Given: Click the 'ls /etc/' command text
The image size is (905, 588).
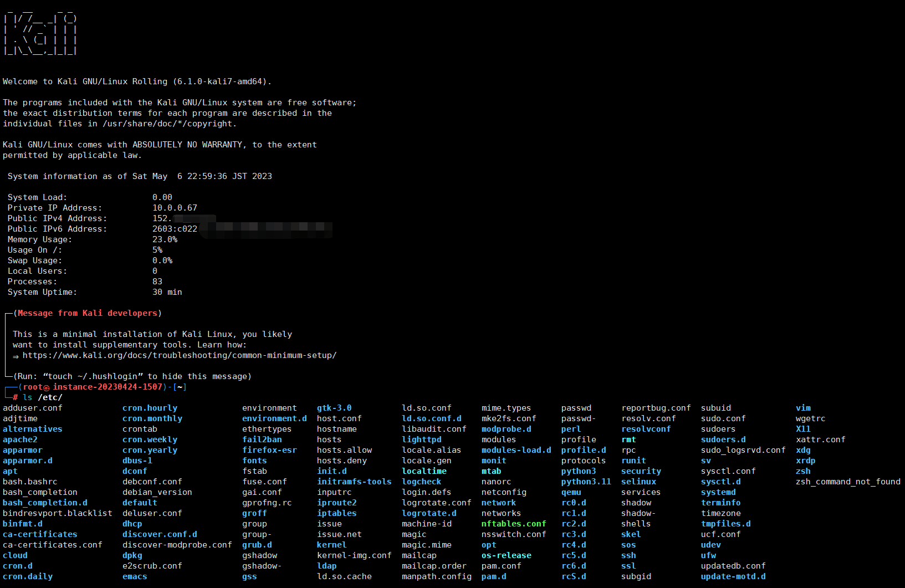Looking at the screenshot, I should (x=43, y=397).
